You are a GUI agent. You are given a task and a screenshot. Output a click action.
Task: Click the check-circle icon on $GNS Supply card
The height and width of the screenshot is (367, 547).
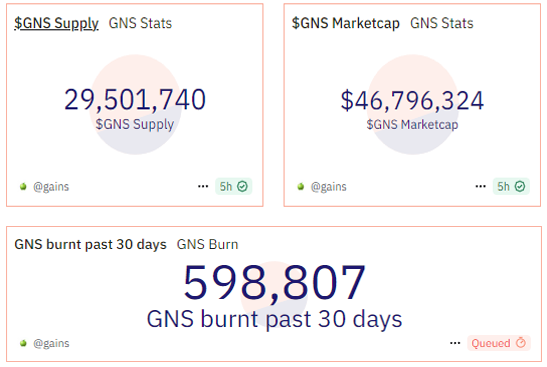242,187
